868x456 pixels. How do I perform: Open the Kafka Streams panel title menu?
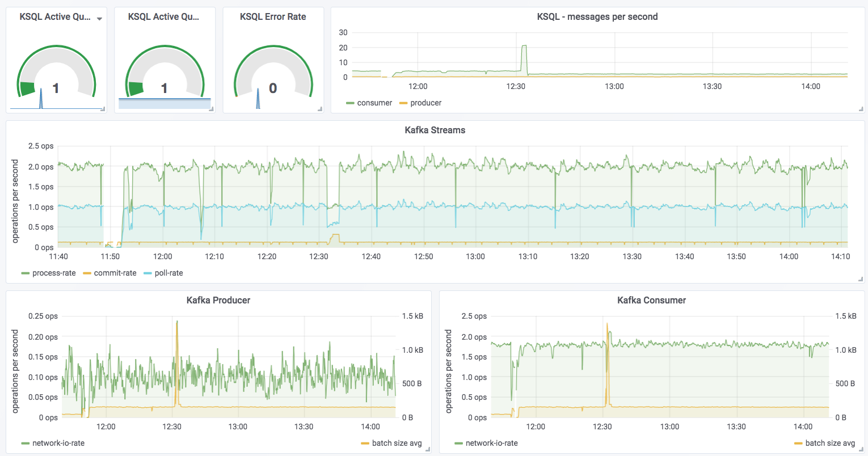pos(435,130)
